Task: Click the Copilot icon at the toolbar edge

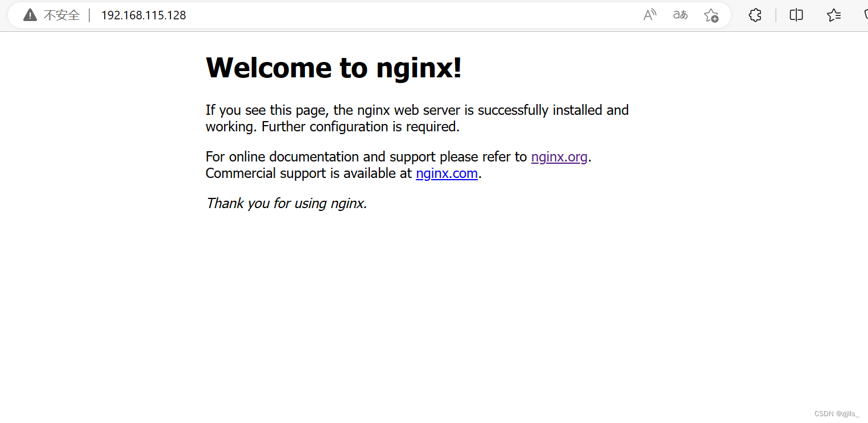Action: tap(865, 15)
